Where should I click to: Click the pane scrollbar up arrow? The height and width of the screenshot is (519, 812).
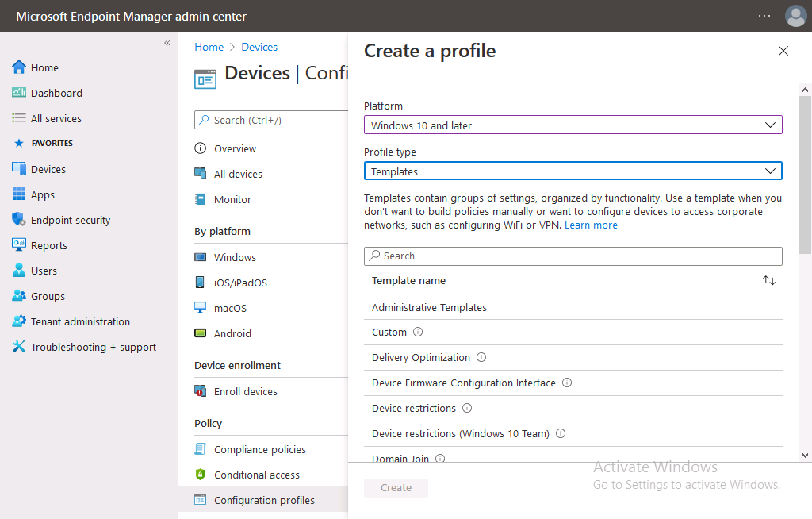click(x=805, y=90)
